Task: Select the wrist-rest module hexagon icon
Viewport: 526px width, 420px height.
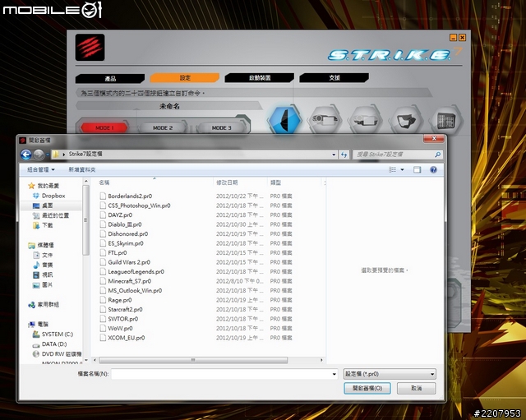Action: (406, 120)
